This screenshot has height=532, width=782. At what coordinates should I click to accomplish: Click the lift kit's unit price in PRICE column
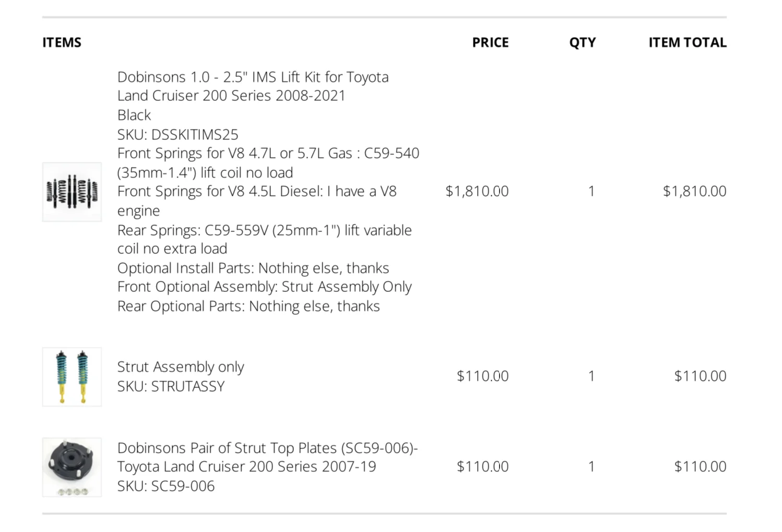point(477,191)
